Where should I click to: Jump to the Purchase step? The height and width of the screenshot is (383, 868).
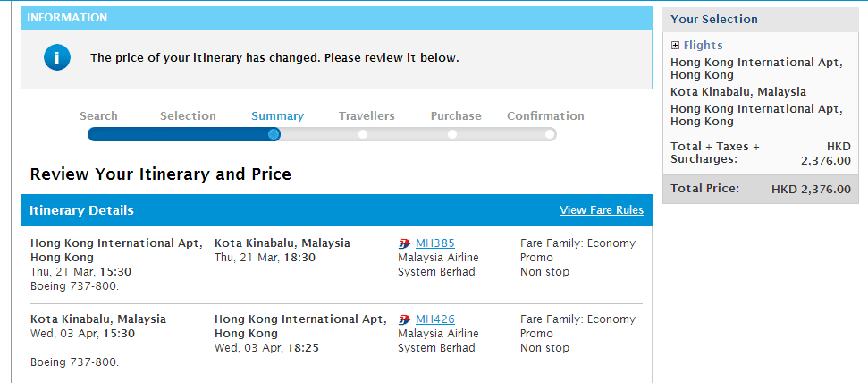point(456,116)
